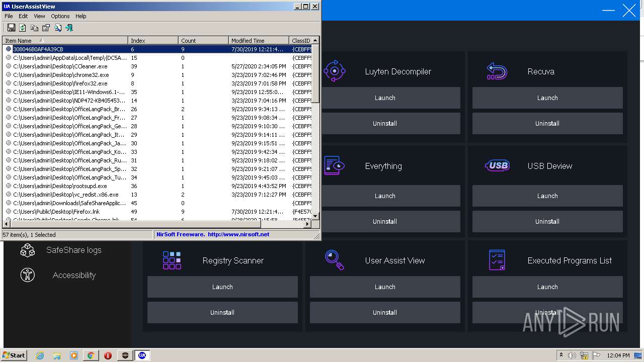Screen dimensions: 644x362
Task: Click horizontal scrollbar left arrow in list
Action: tap(7, 224)
